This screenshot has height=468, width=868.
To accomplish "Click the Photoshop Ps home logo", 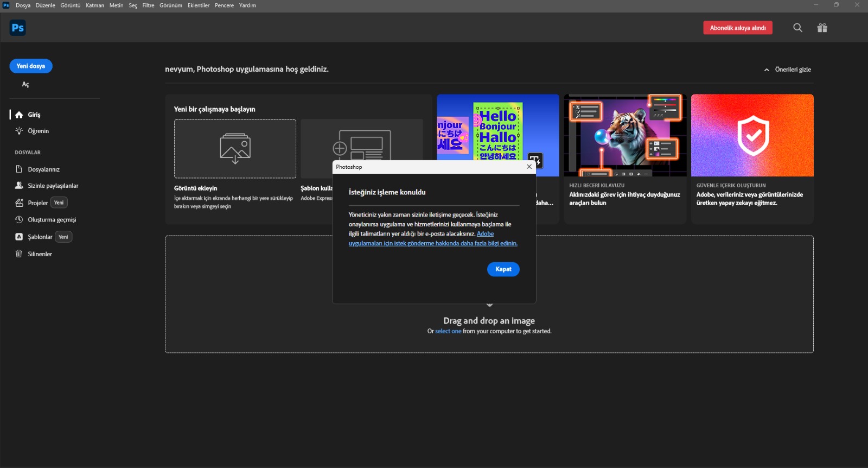I will point(18,28).
